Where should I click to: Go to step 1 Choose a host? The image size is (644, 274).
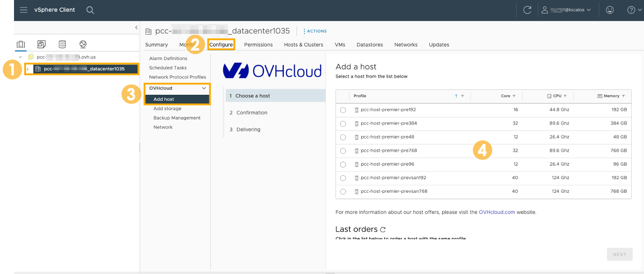click(x=275, y=96)
